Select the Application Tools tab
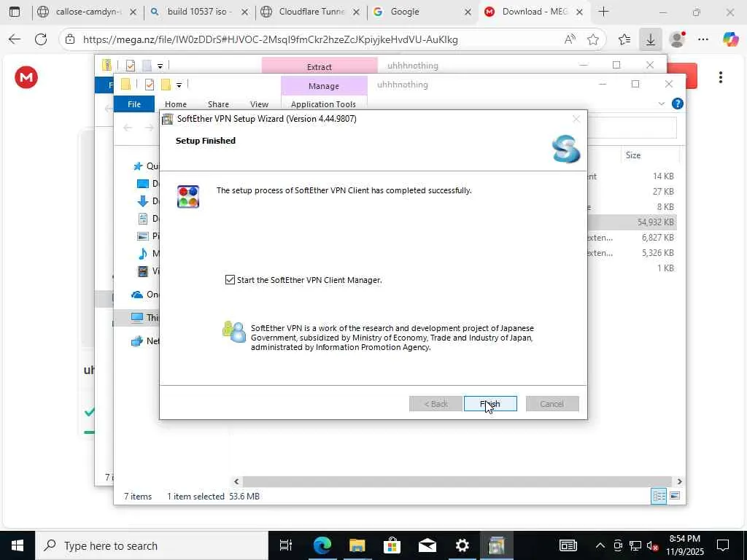This screenshot has width=747, height=560. [323, 104]
